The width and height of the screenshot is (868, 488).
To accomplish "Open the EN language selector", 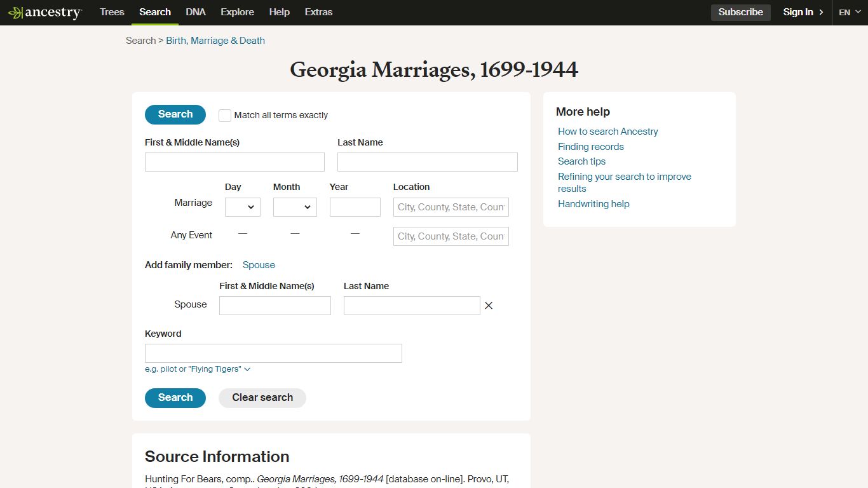I will pyautogui.click(x=850, y=12).
